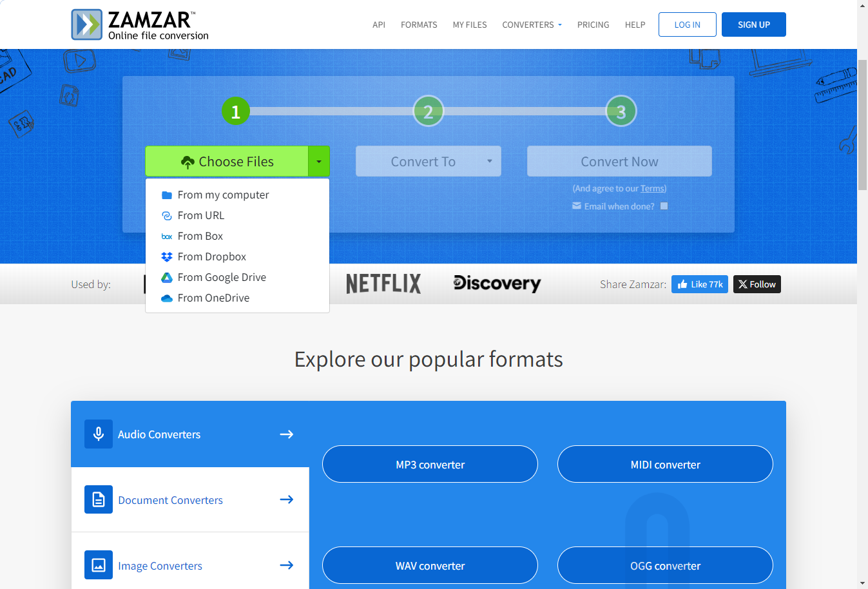Click the OneDrive cloud icon
This screenshot has height=589, width=868.
[167, 298]
